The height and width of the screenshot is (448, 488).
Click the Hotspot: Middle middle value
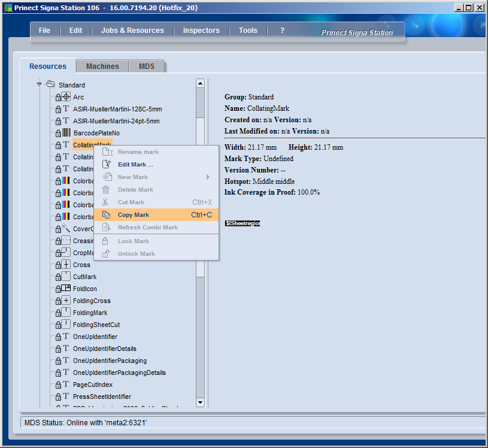[x=274, y=181]
